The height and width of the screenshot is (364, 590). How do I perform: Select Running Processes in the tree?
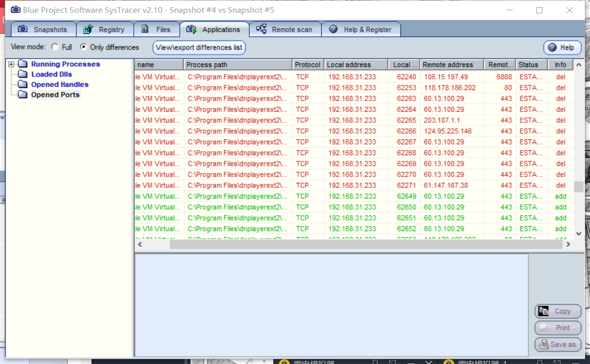click(65, 64)
